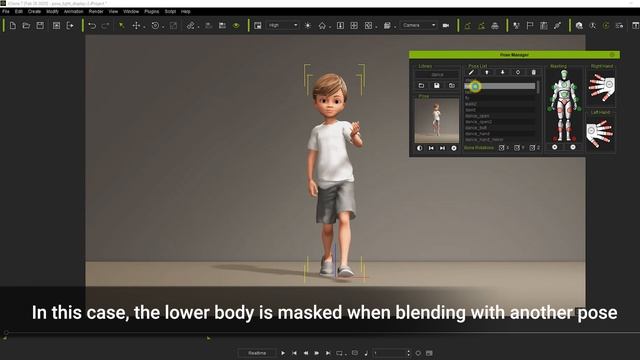Image resolution: width=640 pixels, height=360 pixels.
Task: Redo the last undone action
Action: tap(105, 26)
